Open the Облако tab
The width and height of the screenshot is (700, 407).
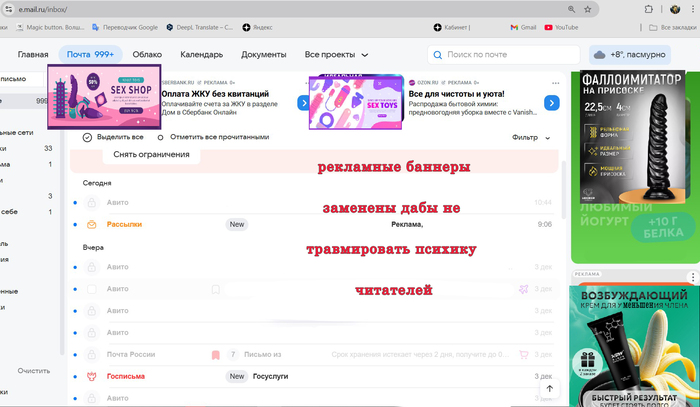tap(147, 55)
